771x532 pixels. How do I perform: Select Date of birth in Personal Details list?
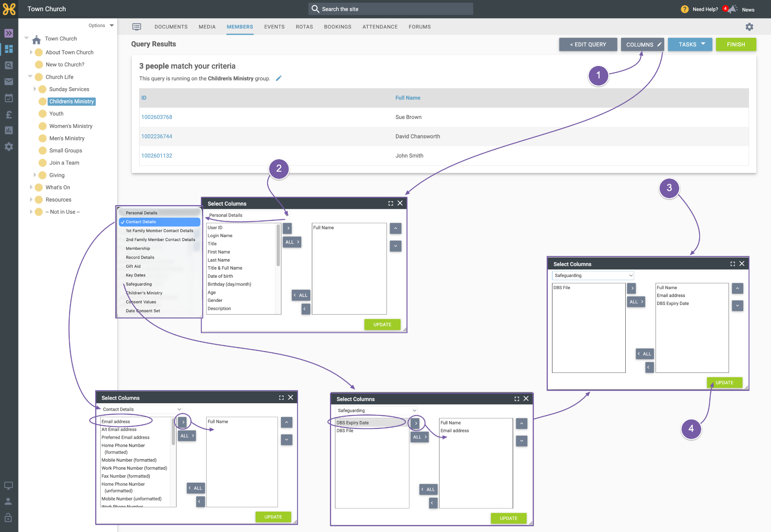[220, 276]
